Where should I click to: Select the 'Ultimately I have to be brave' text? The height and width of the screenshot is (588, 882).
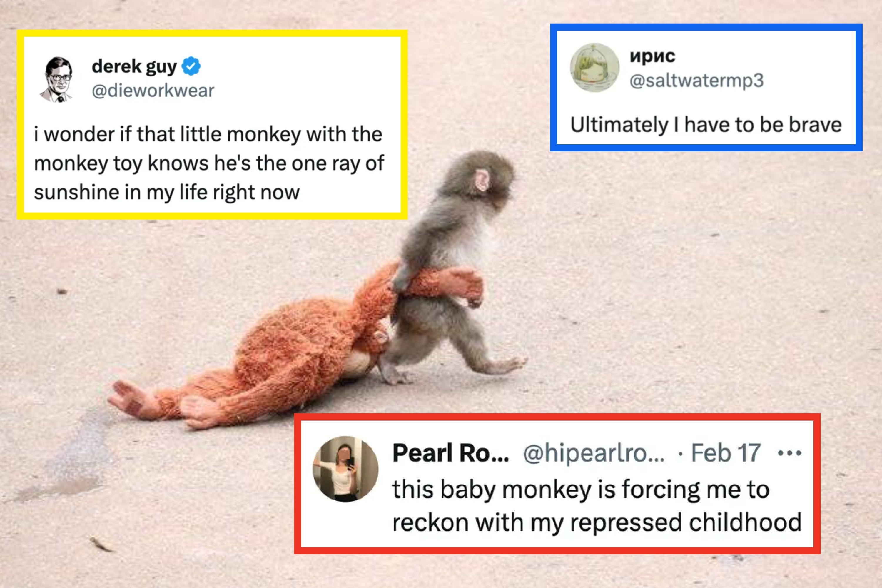(x=706, y=125)
